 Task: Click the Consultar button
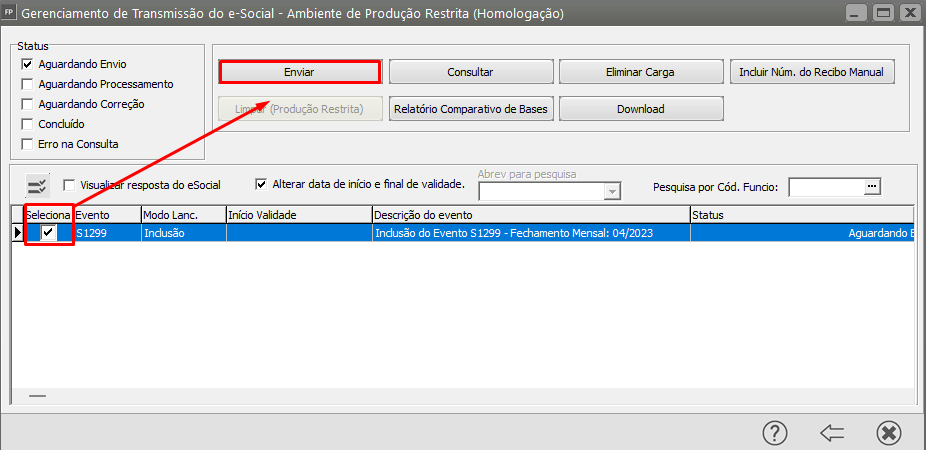(x=471, y=72)
